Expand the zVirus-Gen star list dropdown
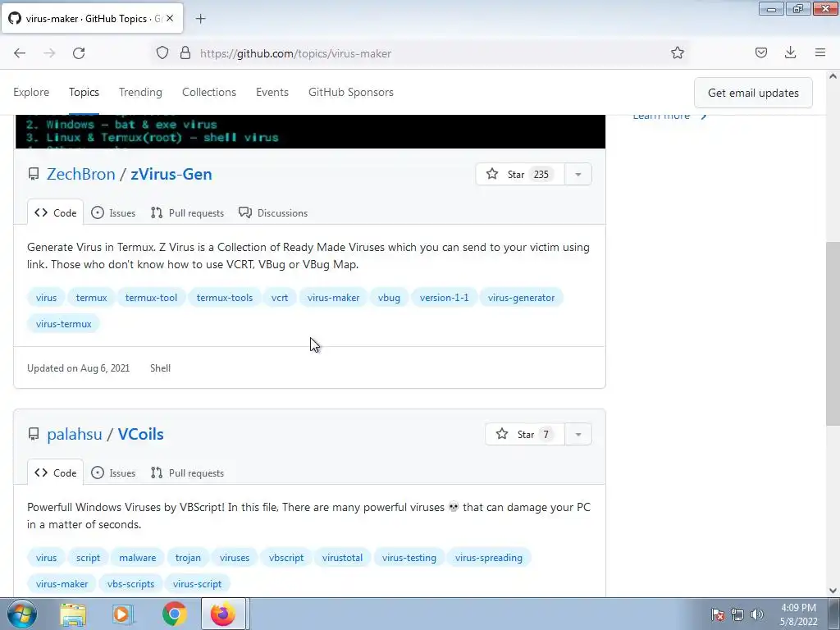The image size is (840, 630). click(578, 174)
